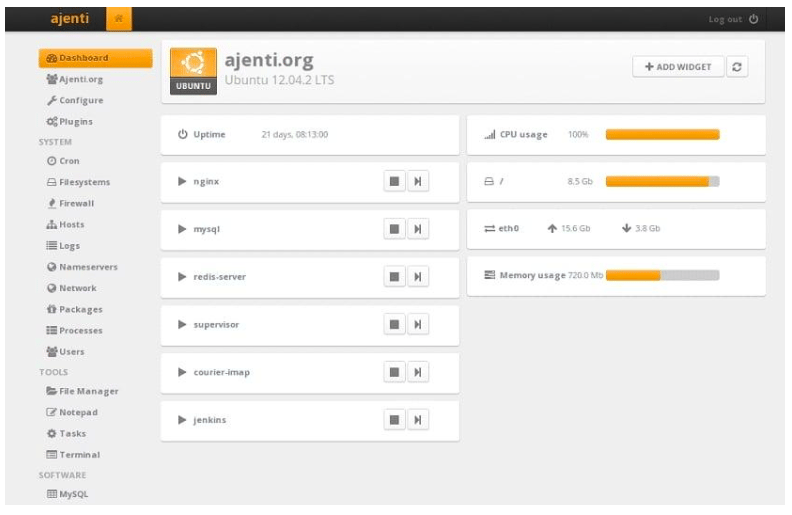Restart the jenkins service
The height and width of the screenshot is (515, 792).
tap(418, 420)
